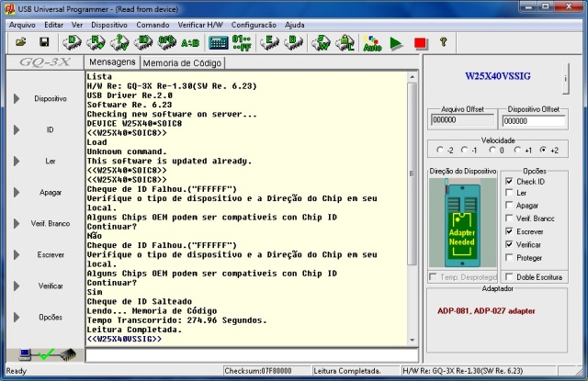Click the messages scrollbar up arrow
The image size is (588, 381).
pos(413,76)
